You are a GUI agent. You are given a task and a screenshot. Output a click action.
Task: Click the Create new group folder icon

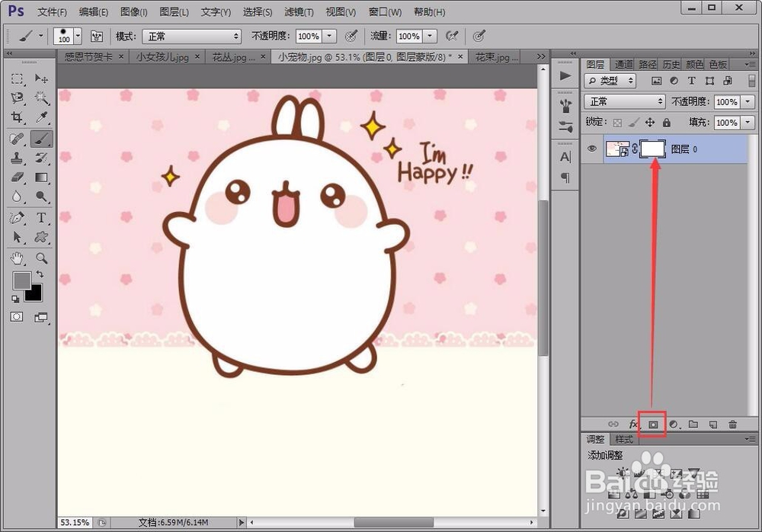click(693, 425)
